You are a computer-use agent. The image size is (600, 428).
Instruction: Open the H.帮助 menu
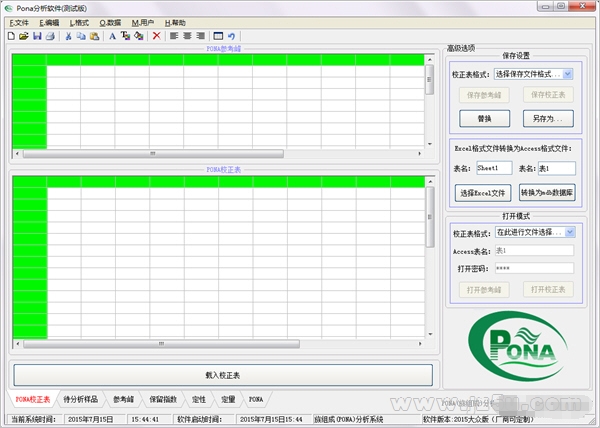coord(175,23)
